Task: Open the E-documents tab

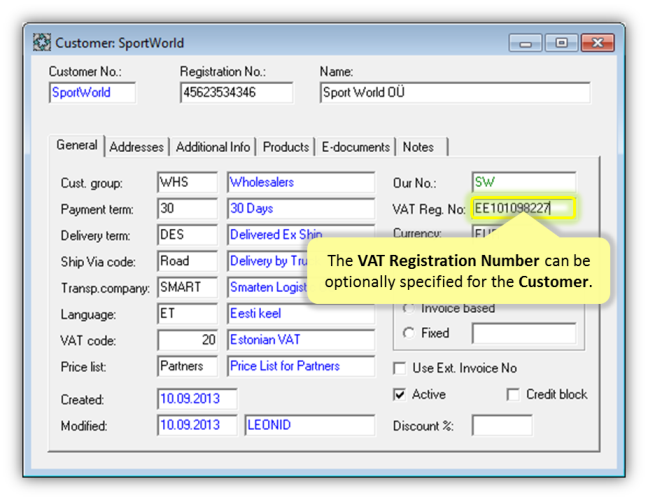Action: tap(355, 147)
